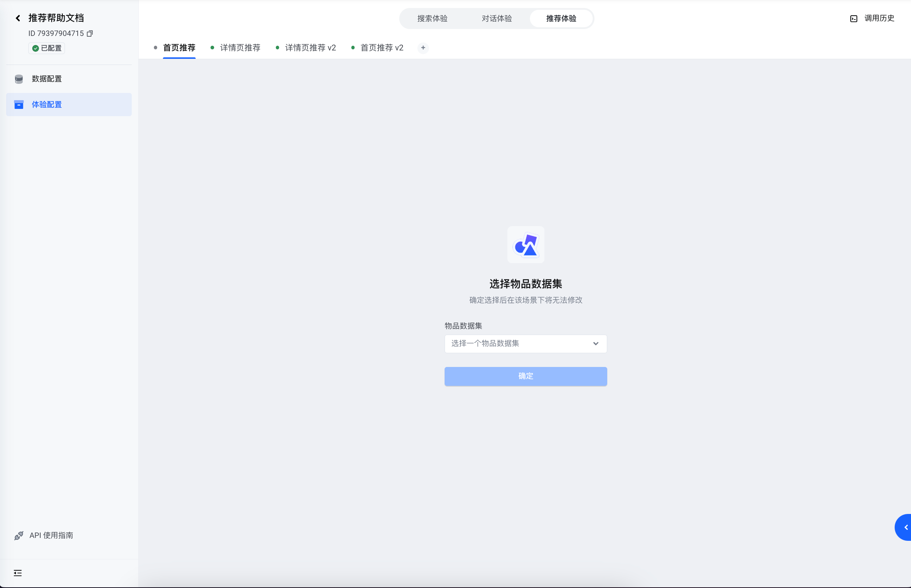Copy the ID with the copy icon

point(90,34)
